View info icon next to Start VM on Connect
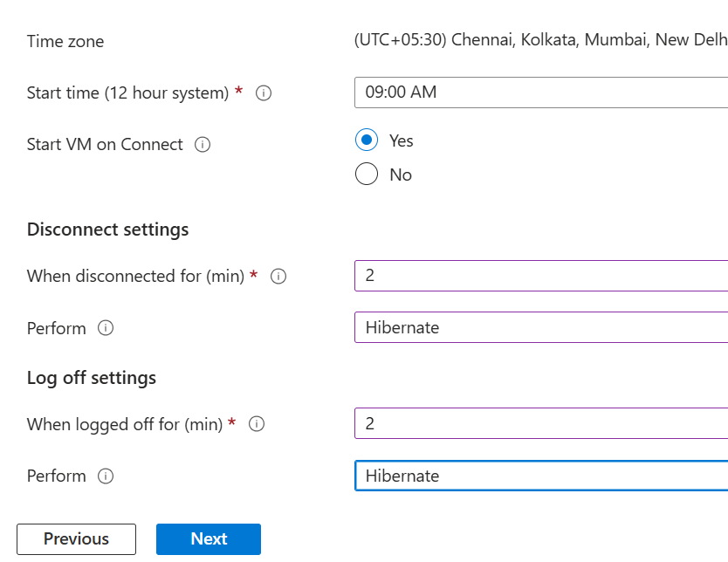Image resolution: width=728 pixels, height=562 pixels. tap(202, 145)
